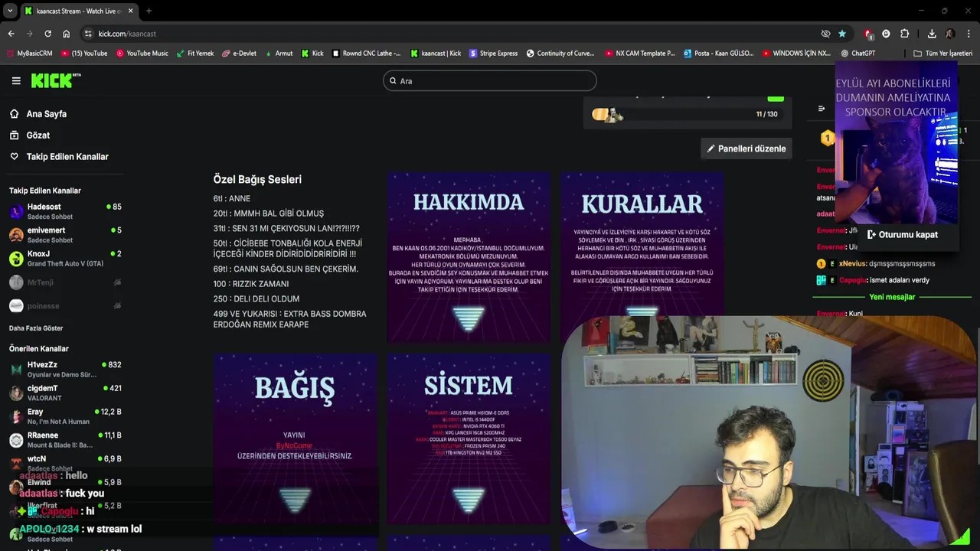
Task: Open the BAĞIŞ donation panel
Action: (x=296, y=438)
